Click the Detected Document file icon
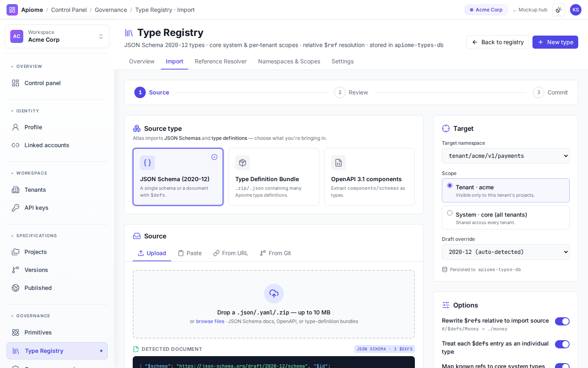Screen dimensions: 588x368 tap(136, 349)
